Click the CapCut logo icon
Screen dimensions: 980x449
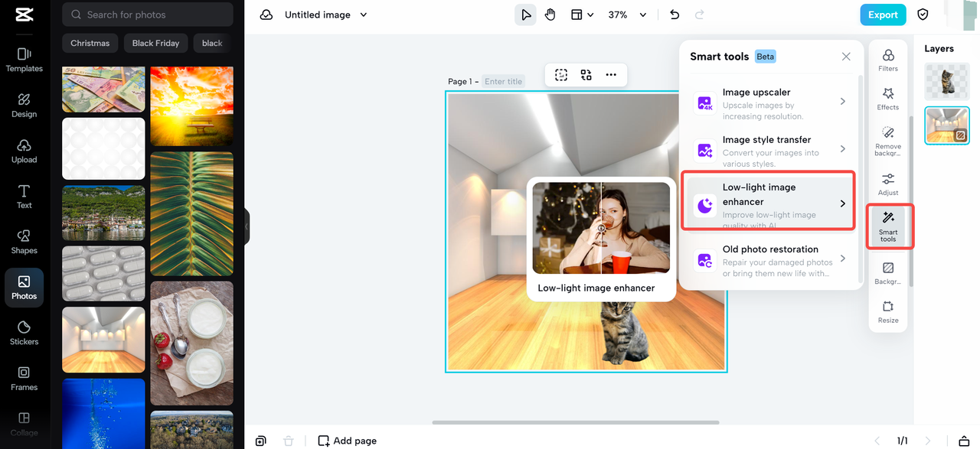tap(24, 15)
